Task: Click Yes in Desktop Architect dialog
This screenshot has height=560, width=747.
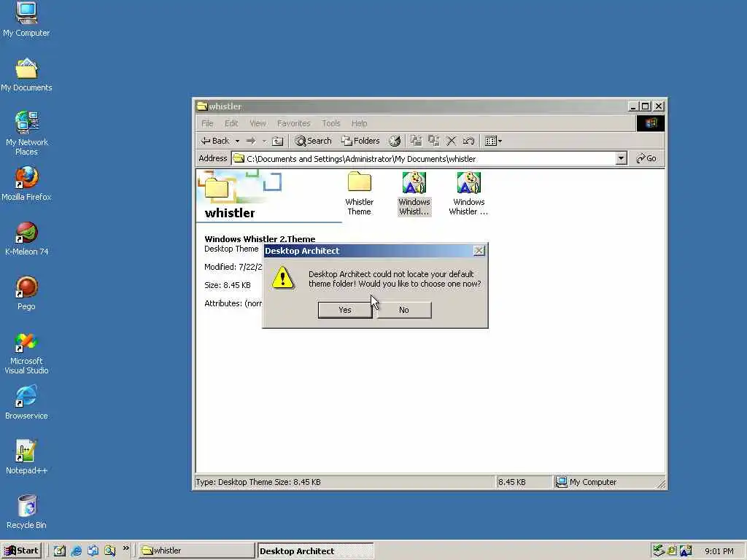Action: (345, 310)
